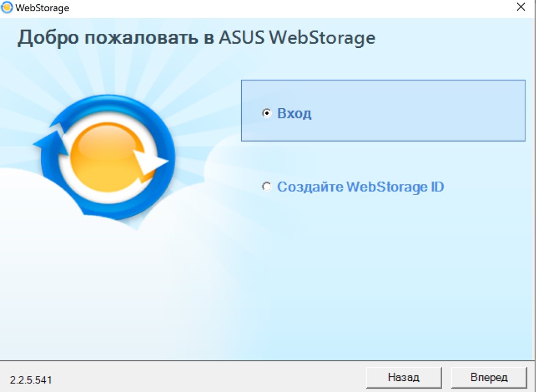This screenshot has height=392, width=536.
Task: Select the Создайте WebStorage ID radio button
Action: click(x=266, y=187)
